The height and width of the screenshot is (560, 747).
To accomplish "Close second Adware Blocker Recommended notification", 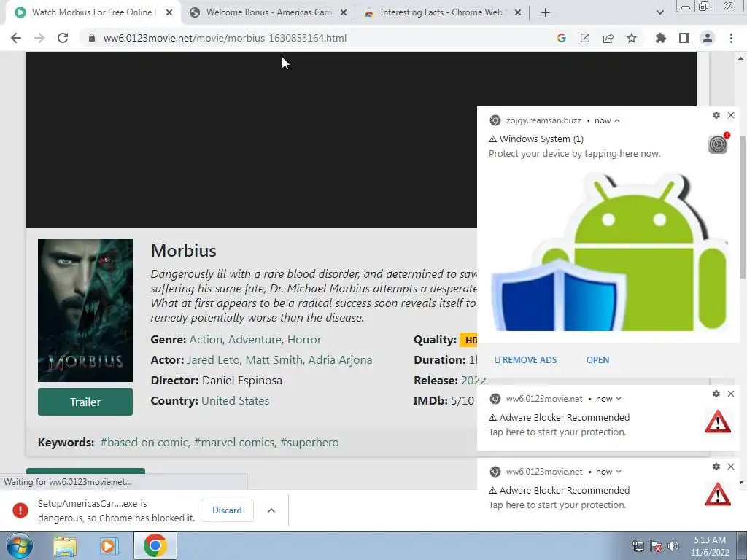I will click(731, 467).
